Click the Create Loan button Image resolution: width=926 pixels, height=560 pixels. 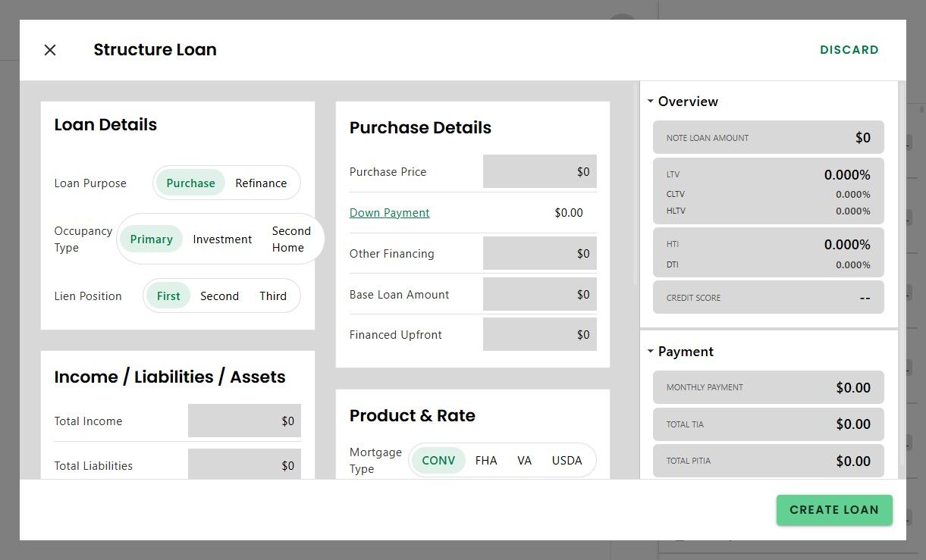coord(834,510)
